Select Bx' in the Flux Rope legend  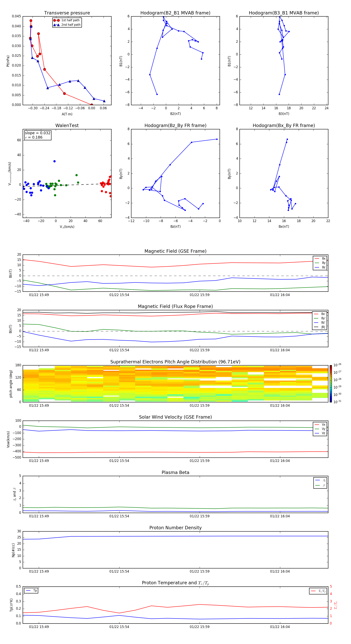pos(320,314)
